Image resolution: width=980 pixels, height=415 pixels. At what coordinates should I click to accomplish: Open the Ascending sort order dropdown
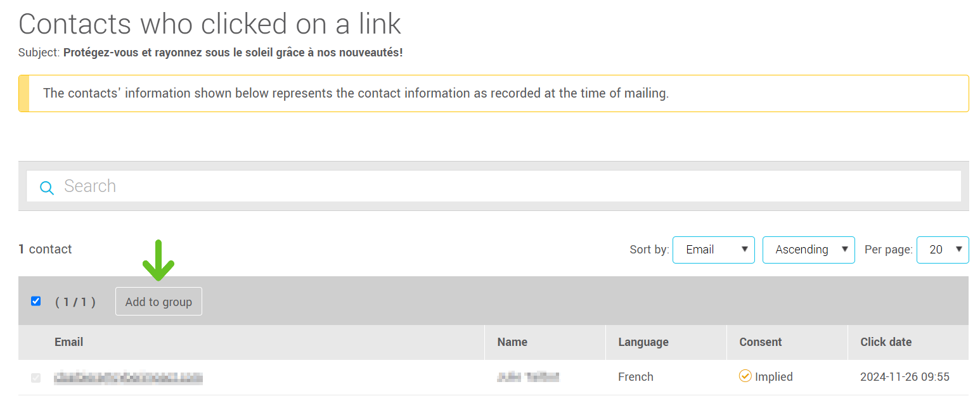coord(808,250)
